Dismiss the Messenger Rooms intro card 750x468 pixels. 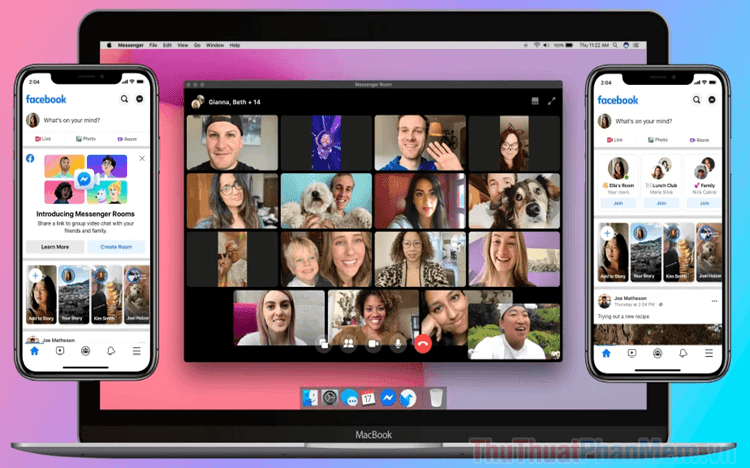(142, 158)
